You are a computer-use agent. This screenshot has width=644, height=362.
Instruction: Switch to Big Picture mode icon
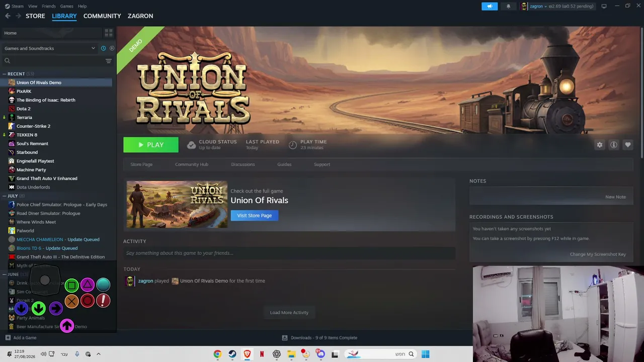(604, 6)
